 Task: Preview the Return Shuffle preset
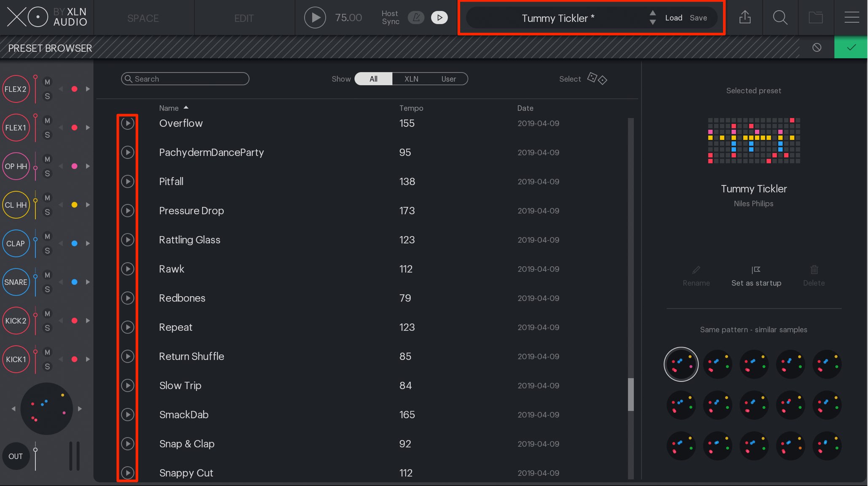pyautogui.click(x=127, y=356)
